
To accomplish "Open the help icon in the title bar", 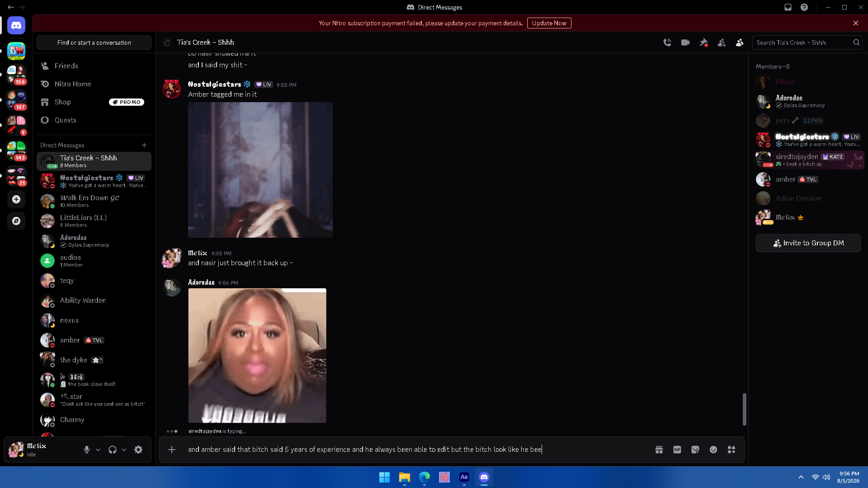I will 804,7.
